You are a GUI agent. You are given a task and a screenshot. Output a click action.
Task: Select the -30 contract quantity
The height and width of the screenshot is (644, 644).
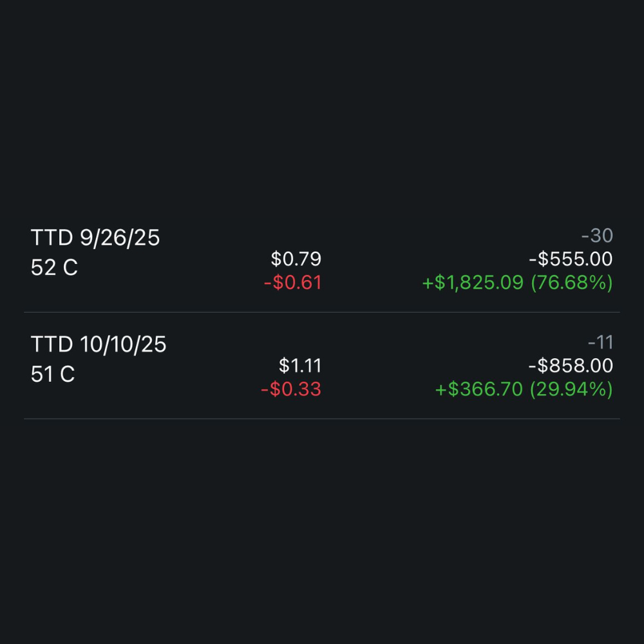(x=597, y=236)
